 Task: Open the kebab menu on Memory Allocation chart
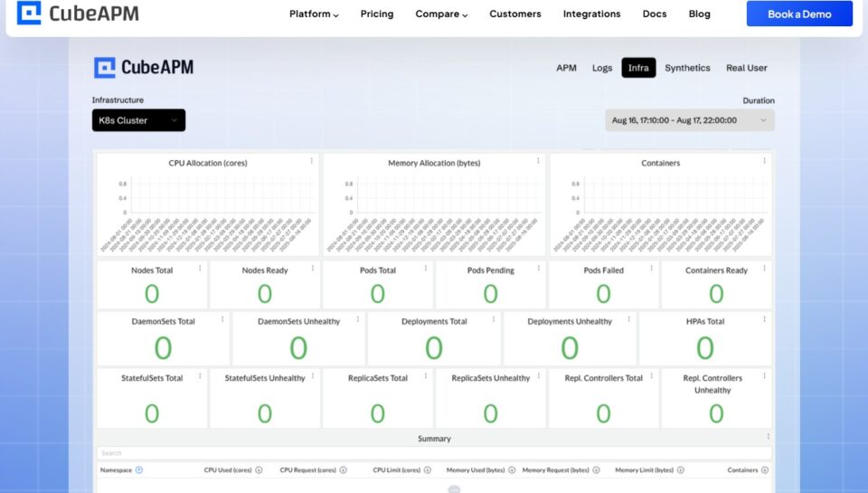(538, 161)
